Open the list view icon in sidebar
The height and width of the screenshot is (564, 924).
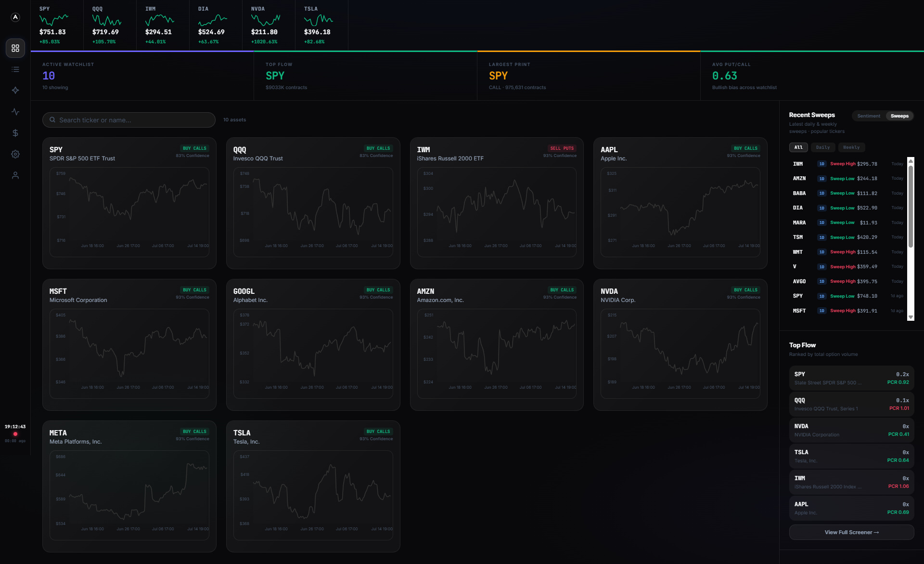tap(15, 69)
